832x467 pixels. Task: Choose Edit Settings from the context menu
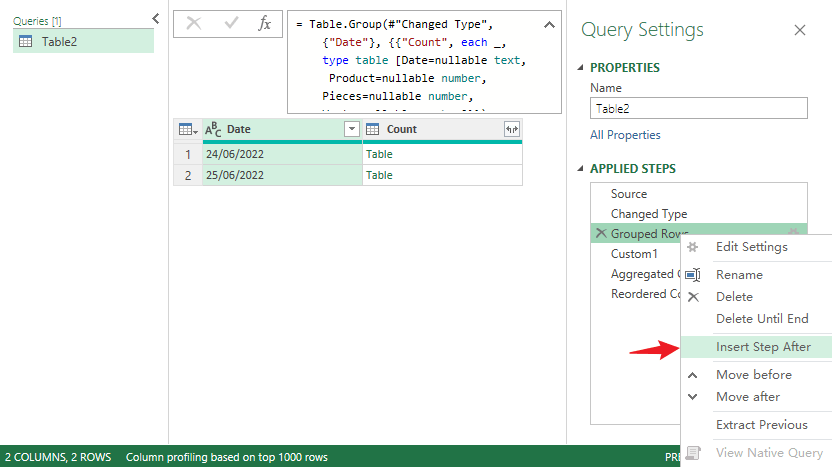coord(751,247)
